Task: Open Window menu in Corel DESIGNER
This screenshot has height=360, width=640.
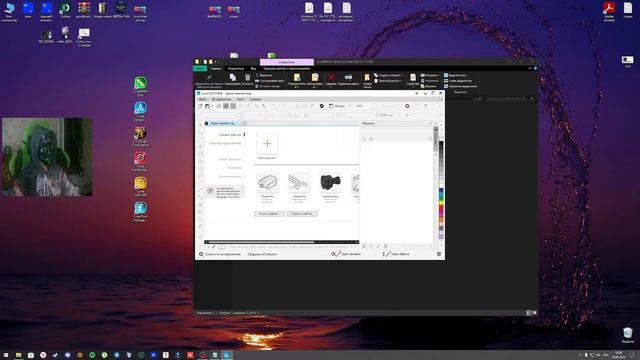Action: (x=240, y=99)
